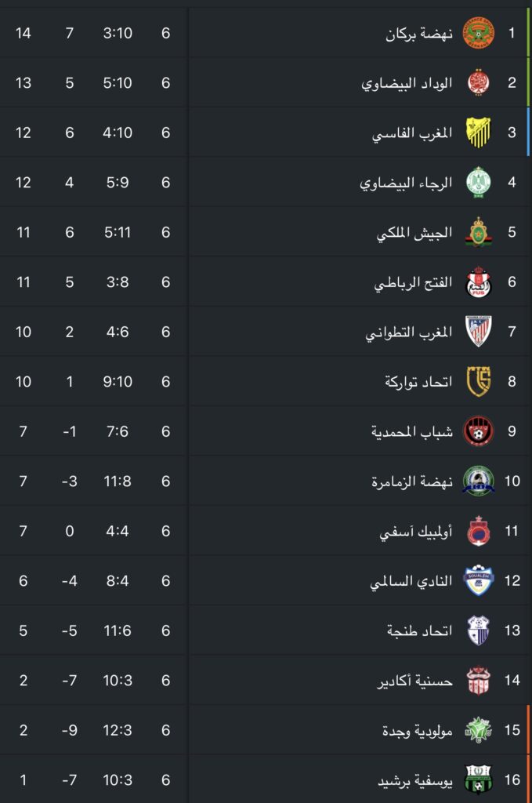This screenshot has height=803, width=532.
Task: Click the شباب المحمدية red-black logo
Action: tap(478, 431)
